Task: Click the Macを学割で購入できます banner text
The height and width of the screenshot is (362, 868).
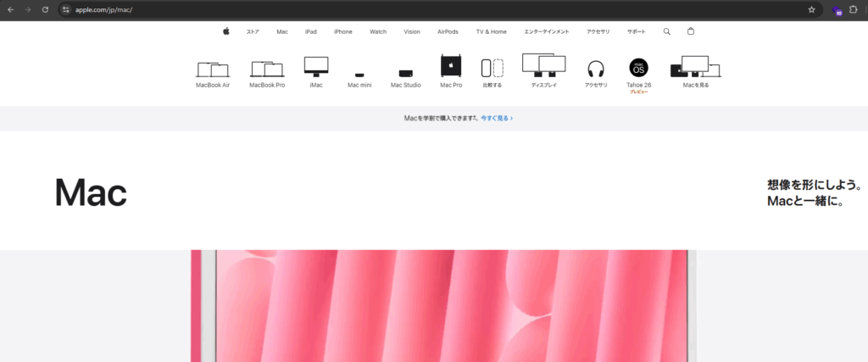Action: point(441,119)
